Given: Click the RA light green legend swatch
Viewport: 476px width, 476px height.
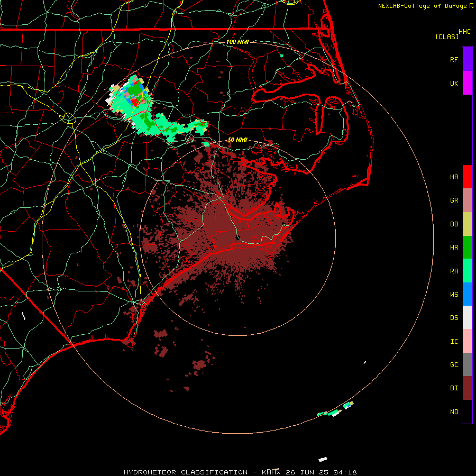Looking at the screenshot, I should coord(467,271).
